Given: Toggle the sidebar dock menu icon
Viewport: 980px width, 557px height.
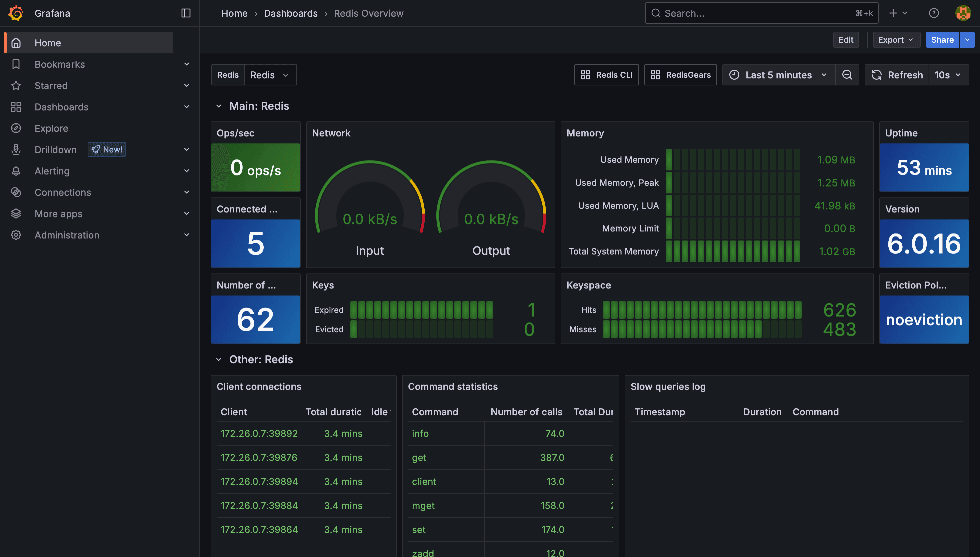Looking at the screenshot, I should (x=186, y=13).
